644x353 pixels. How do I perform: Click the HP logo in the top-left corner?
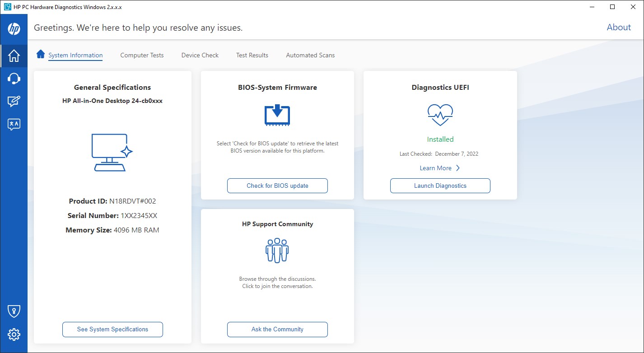(x=14, y=28)
